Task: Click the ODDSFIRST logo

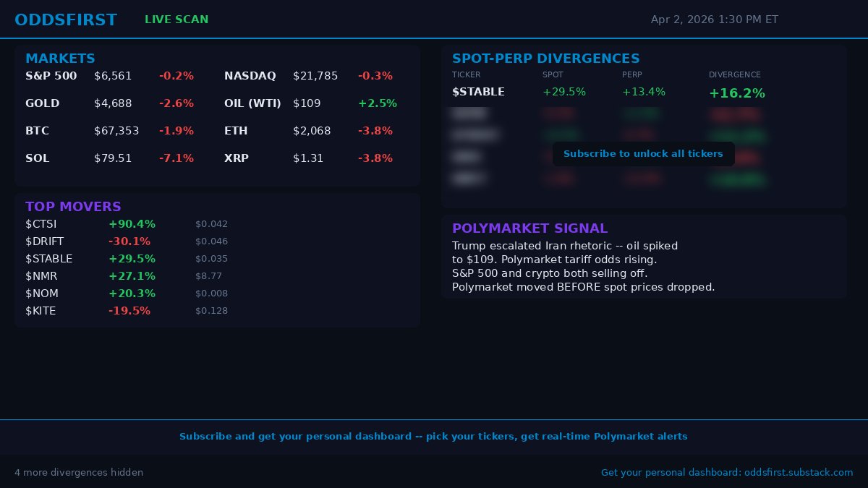Action: click(66, 20)
